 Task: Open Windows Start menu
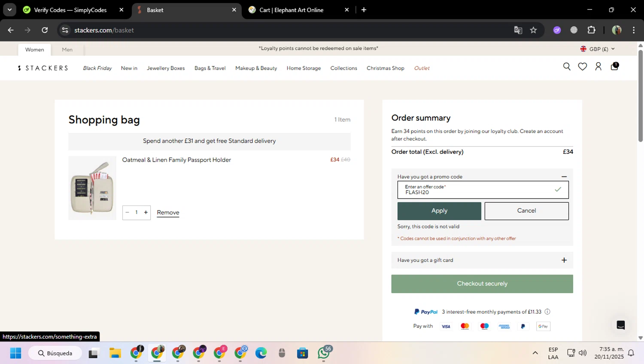tap(15, 353)
